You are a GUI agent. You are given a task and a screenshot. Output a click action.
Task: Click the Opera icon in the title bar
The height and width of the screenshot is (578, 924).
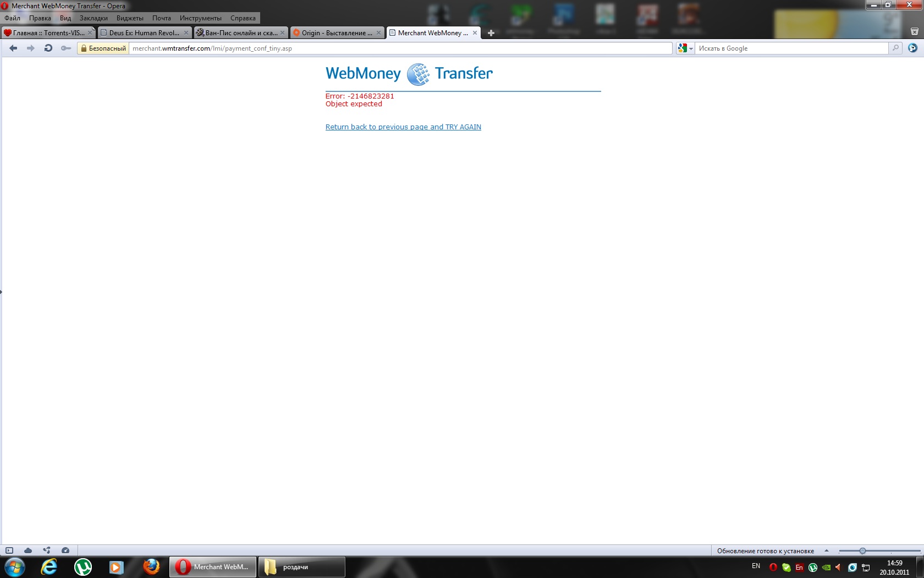pyautogui.click(x=5, y=6)
